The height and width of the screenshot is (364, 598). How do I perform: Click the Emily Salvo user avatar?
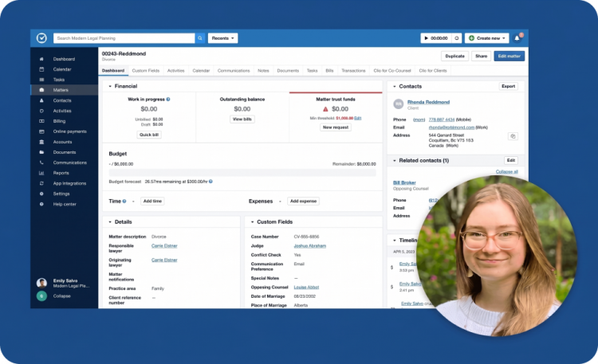click(x=41, y=283)
